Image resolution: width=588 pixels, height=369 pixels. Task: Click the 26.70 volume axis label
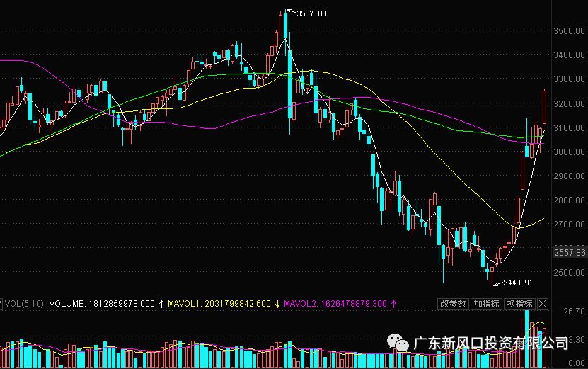(574, 312)
